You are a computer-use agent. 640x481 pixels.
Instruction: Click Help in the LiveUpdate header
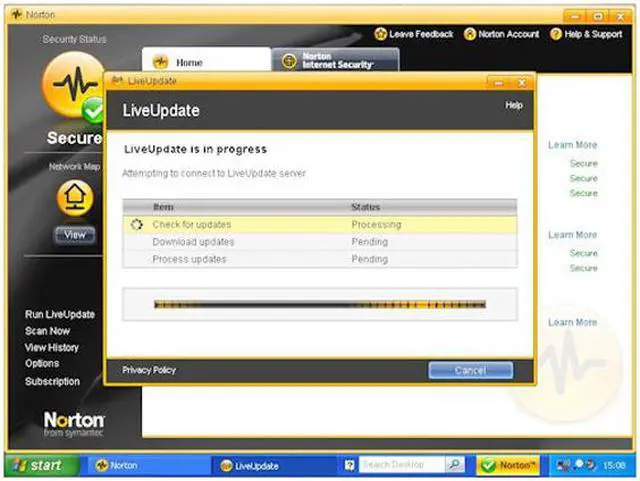[x=514, y=105]
